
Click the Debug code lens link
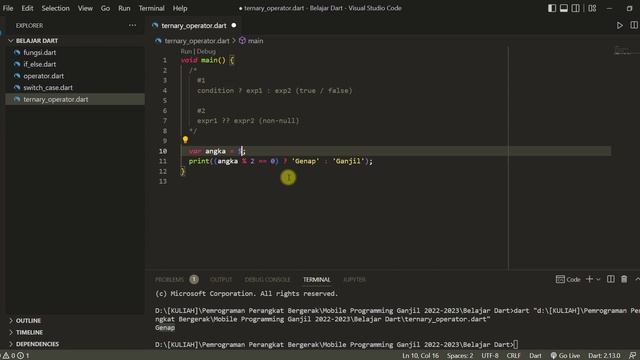(x=206, y=51)
